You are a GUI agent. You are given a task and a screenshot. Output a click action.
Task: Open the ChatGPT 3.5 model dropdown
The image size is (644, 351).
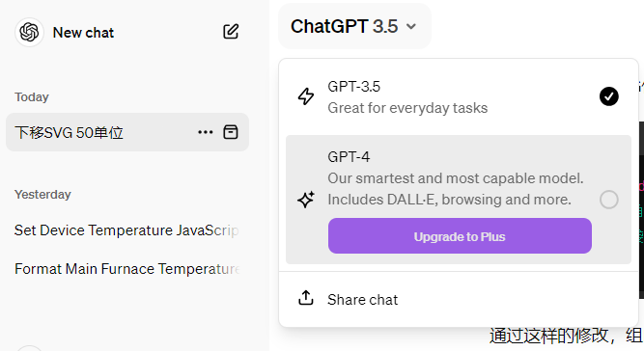[x=354, y=26]
